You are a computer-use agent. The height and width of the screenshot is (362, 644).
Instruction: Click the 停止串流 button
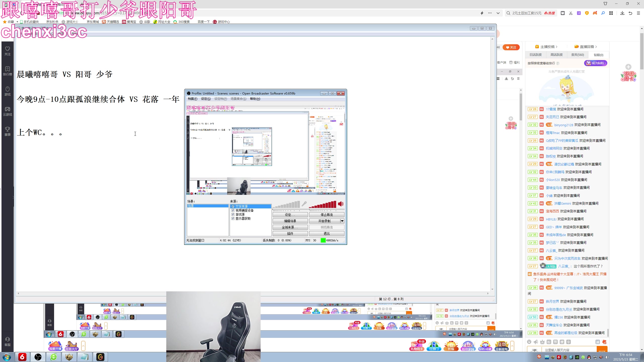tap(327, 215)
